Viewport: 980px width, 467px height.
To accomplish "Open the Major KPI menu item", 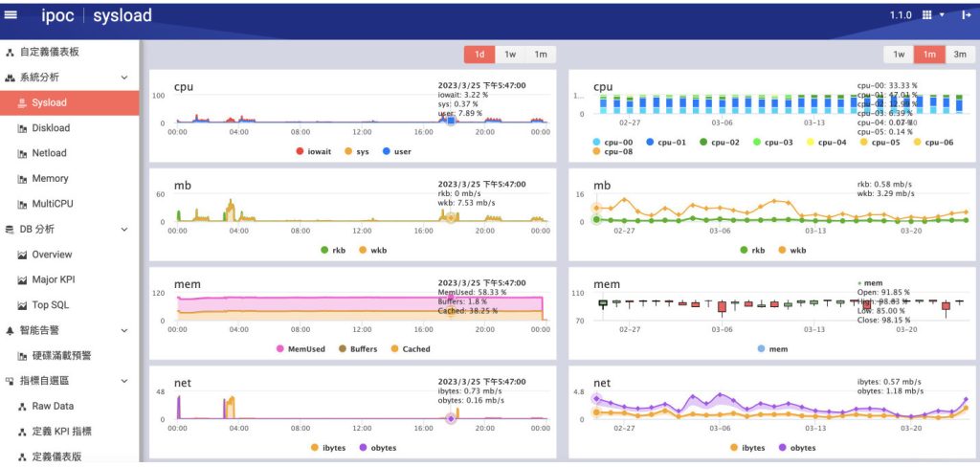I will pyautogui.click(x=56, y=280).
